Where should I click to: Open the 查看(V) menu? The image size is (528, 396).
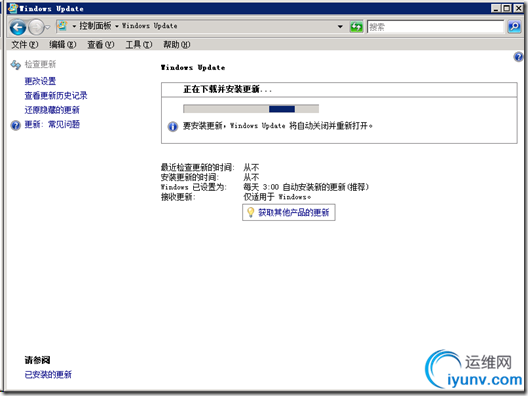coord(101,44)
